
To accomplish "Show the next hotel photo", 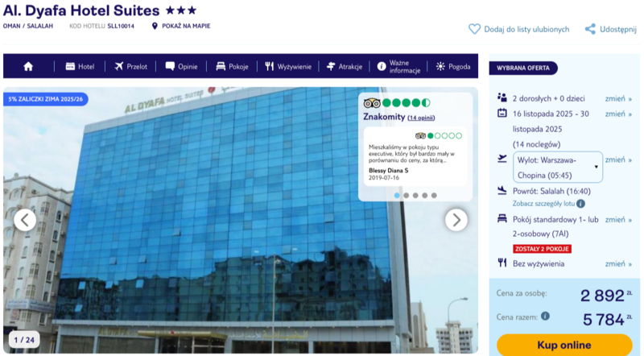I will coord(456,220).
